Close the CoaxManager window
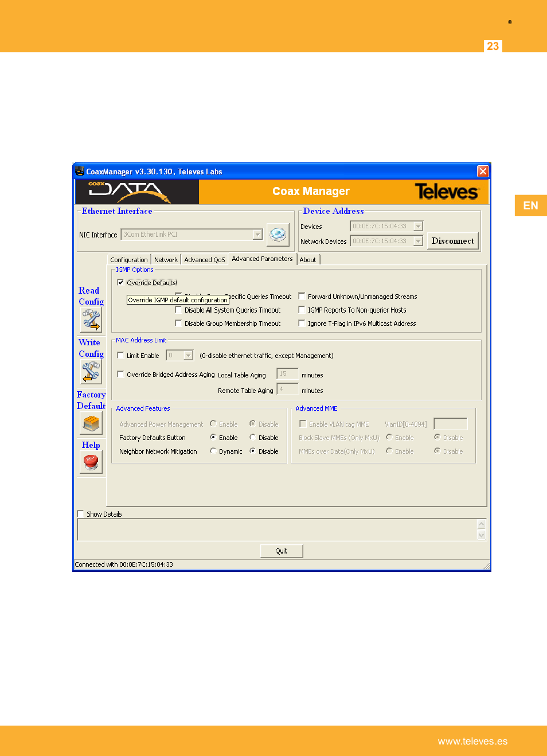Image resolution: width=547 pixels, height=756 pixels. click(483, 171)
